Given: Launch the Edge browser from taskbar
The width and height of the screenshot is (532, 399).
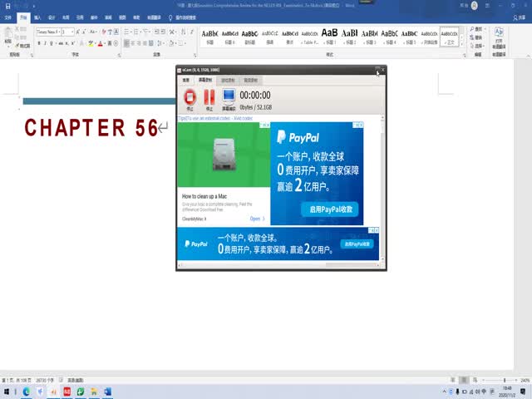Looking at the screenshot, I should click(26, 391).
